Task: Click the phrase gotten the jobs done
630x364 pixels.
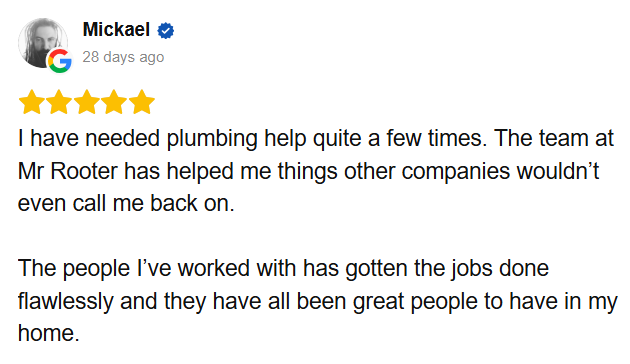Action: 447,269
